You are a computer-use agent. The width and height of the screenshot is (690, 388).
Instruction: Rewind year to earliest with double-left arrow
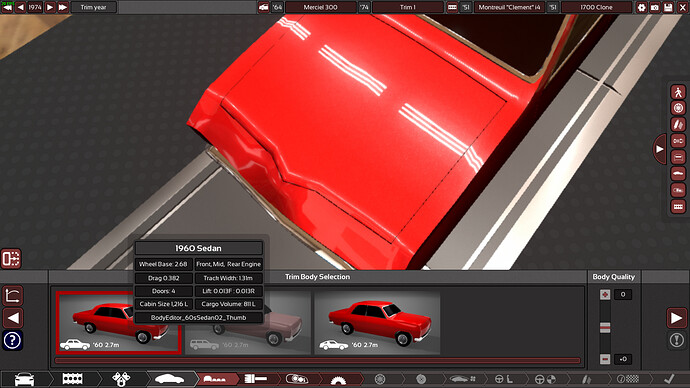pos(7,7)
